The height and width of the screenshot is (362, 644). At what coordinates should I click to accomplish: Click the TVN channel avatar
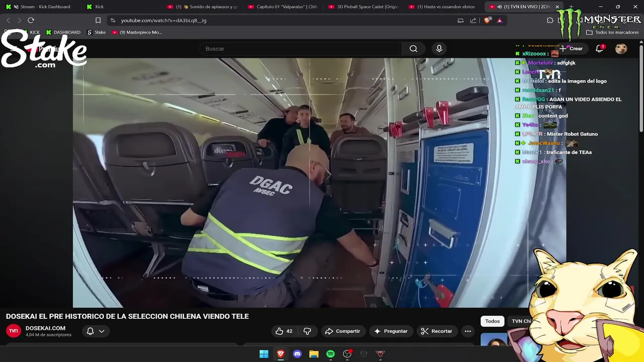(x=14, y=331)
